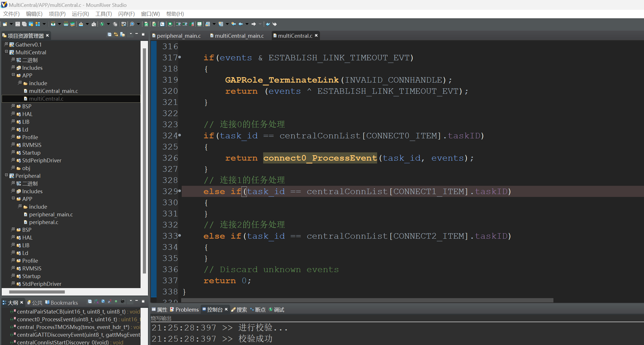
Task: Select peripheral_main.c in project tree
Action: (51, 214)
